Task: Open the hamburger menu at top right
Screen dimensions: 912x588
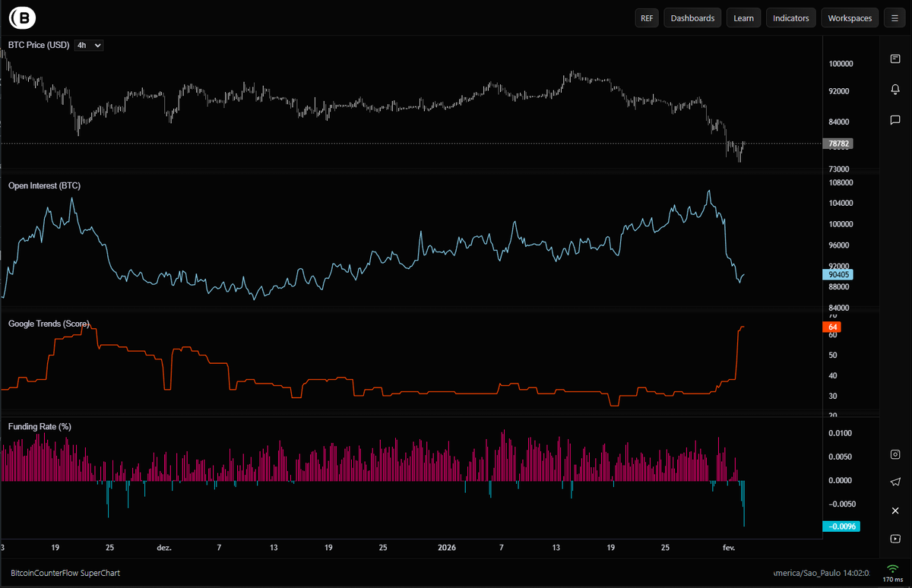Action: (895, 17)
